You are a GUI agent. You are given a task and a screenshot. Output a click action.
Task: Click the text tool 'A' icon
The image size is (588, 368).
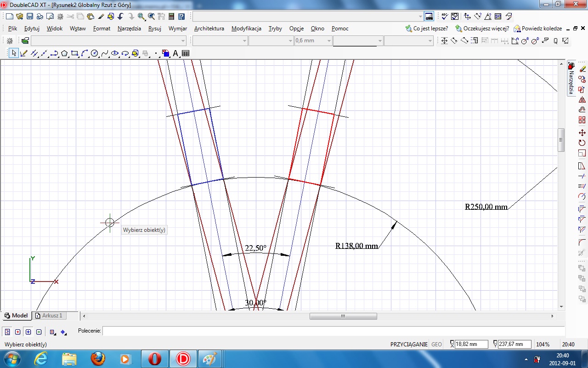tap(175, 53)
